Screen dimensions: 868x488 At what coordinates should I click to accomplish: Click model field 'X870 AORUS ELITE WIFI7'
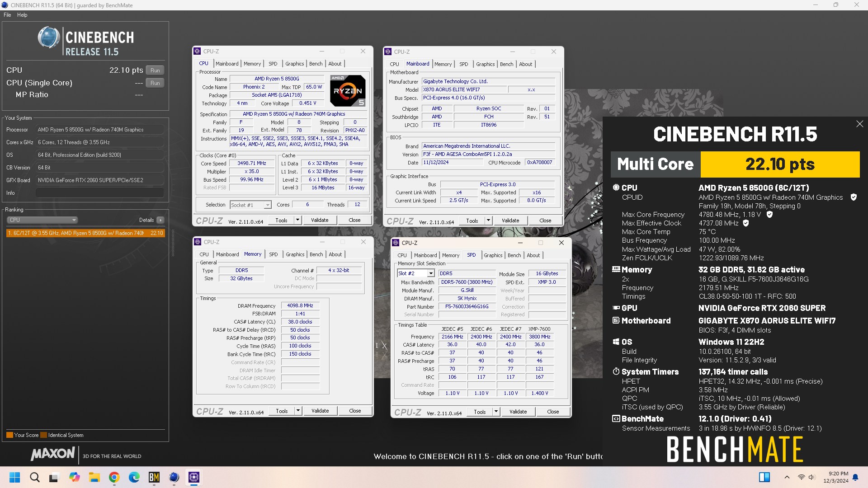tap(464, 89)
